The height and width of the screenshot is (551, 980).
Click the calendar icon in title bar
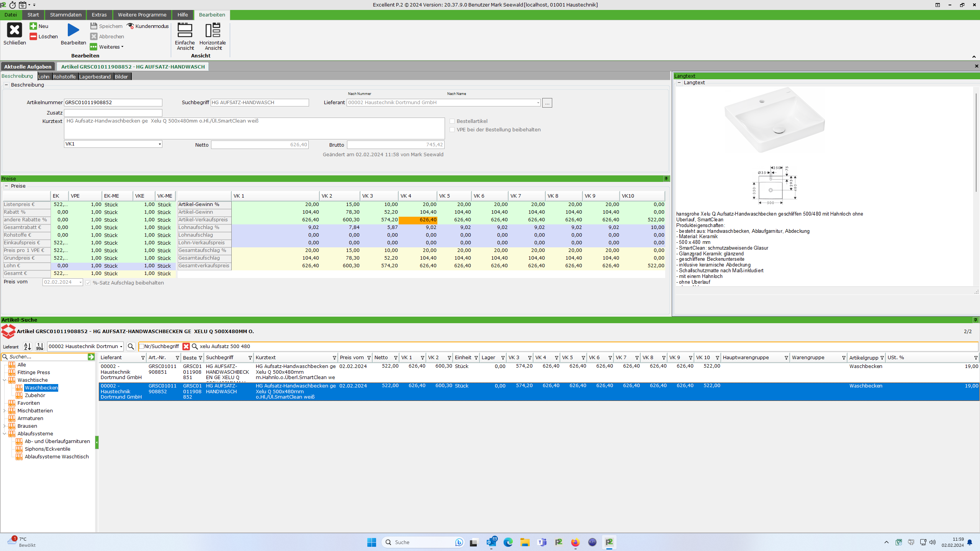tap(23, 5)
